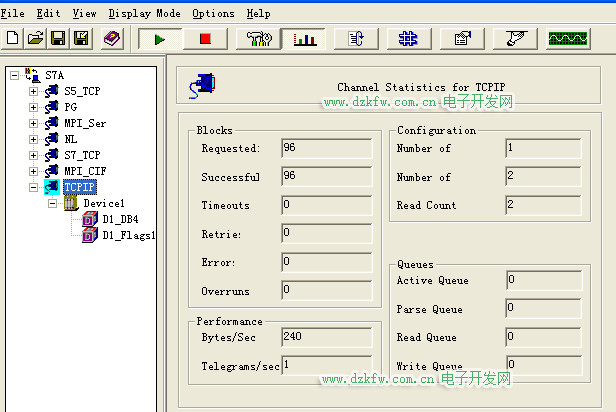Open the statistics bar chart view
The width and height of the screenshot is (616, 412).
tap(305, 39)
